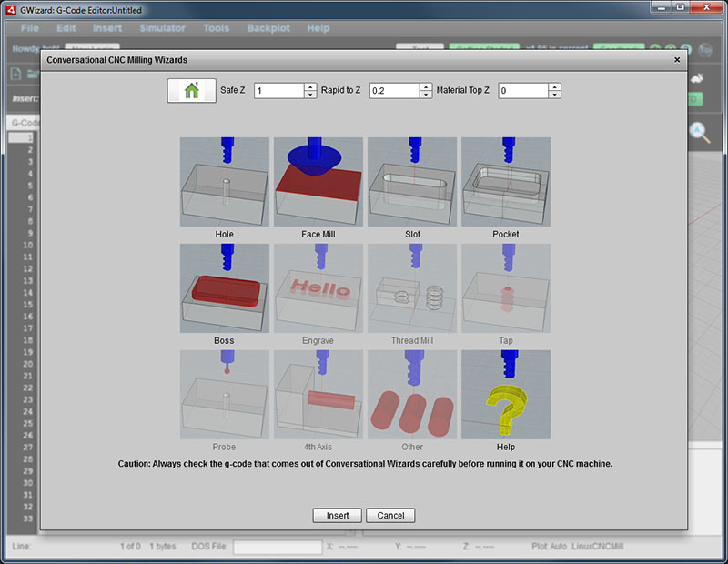
Task: Click inside the DOS File input field
Action: (276, 547)
